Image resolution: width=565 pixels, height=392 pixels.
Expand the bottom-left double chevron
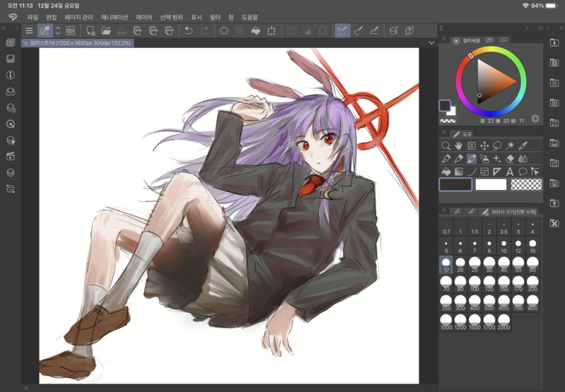(26, 388)
